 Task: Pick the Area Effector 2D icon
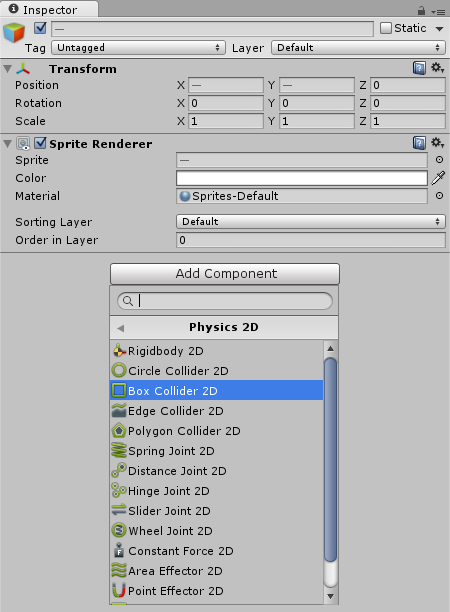pos(119,570)
